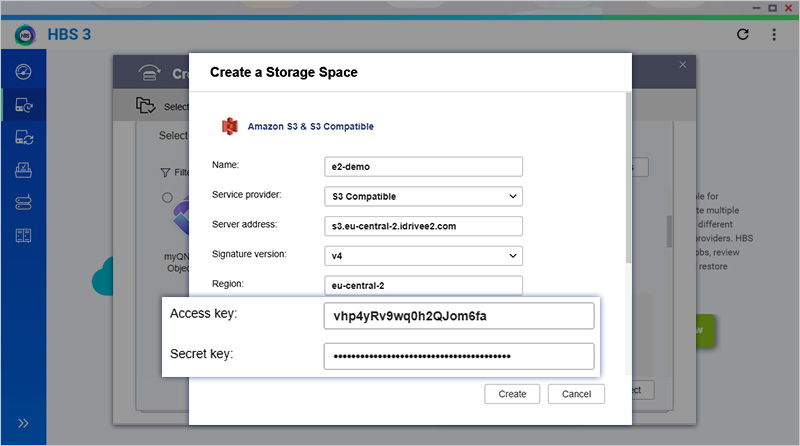Maximize the HBS 3 window

click(772, 8)
